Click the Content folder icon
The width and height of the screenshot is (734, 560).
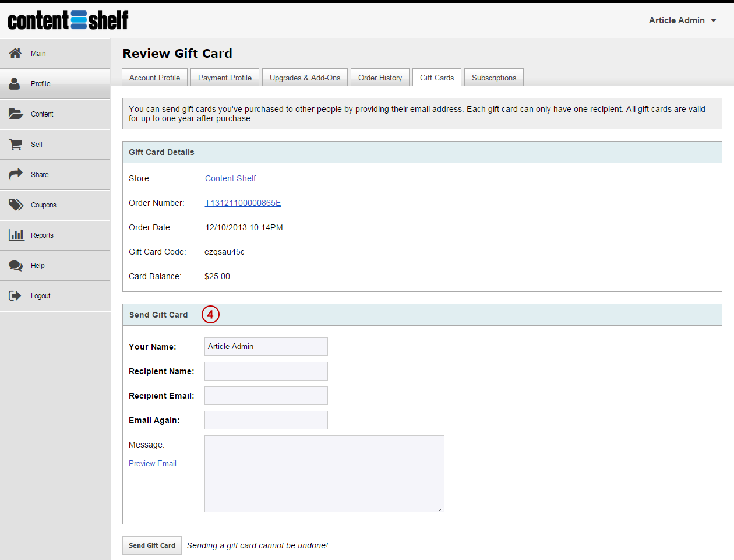point(16,114)
